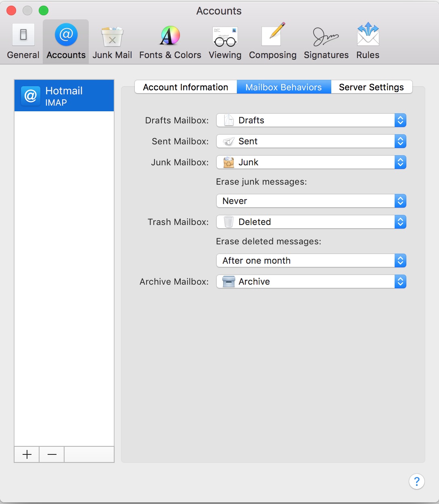Change Erase junk messages from Never
This screenshot has height=504, width=439.
[311, 201]
